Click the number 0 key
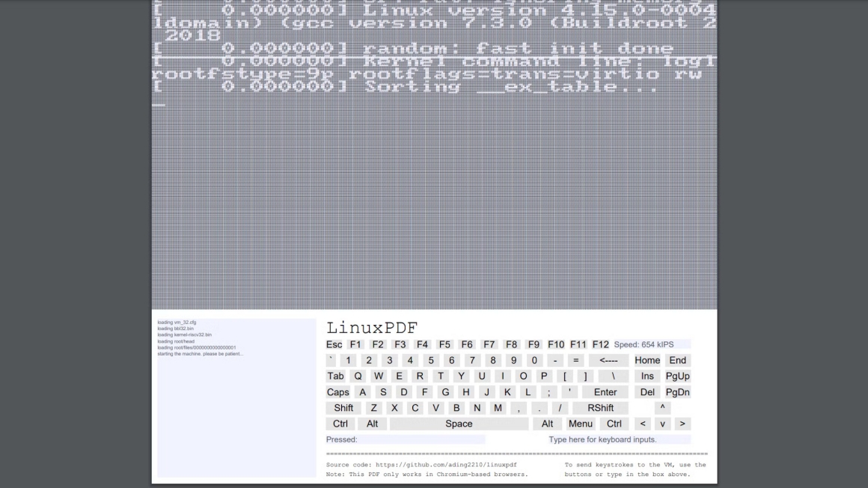Viewport: 868px width, 488px height. 534,360
